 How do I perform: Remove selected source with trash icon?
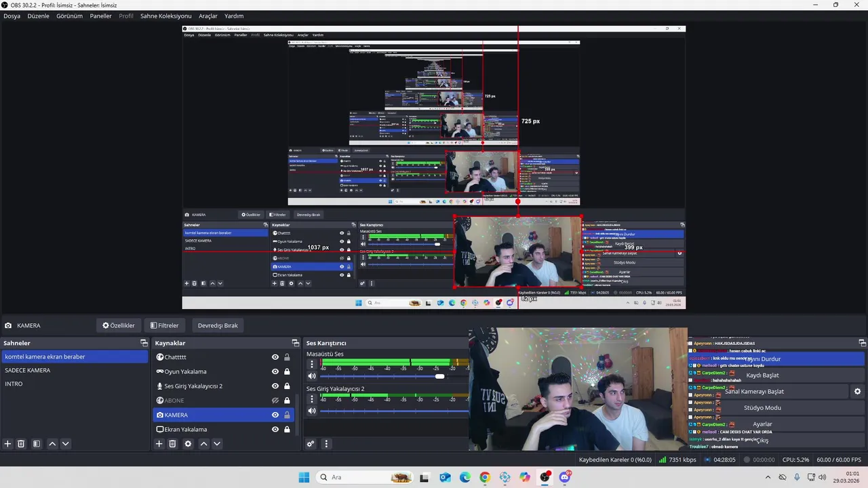click(172, 444)
